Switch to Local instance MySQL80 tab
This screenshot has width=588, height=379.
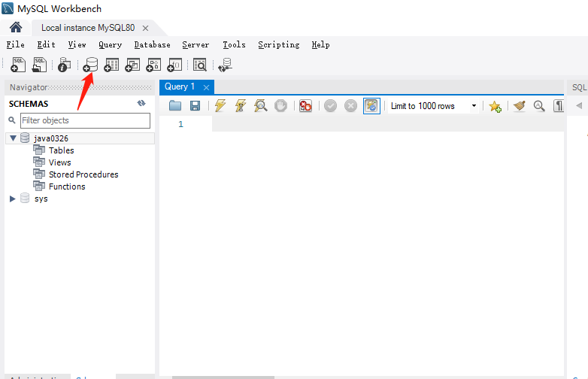pyautogui.click(x=88, y=28)
